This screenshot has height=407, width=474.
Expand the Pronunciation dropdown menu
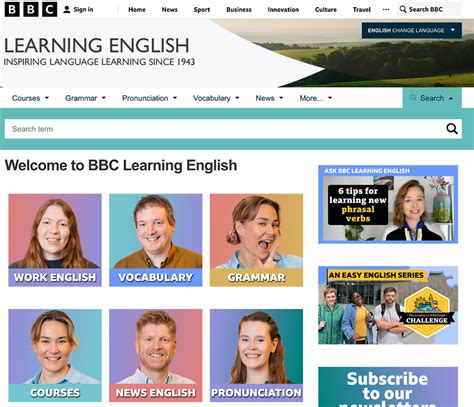click(x=149, y=98)
